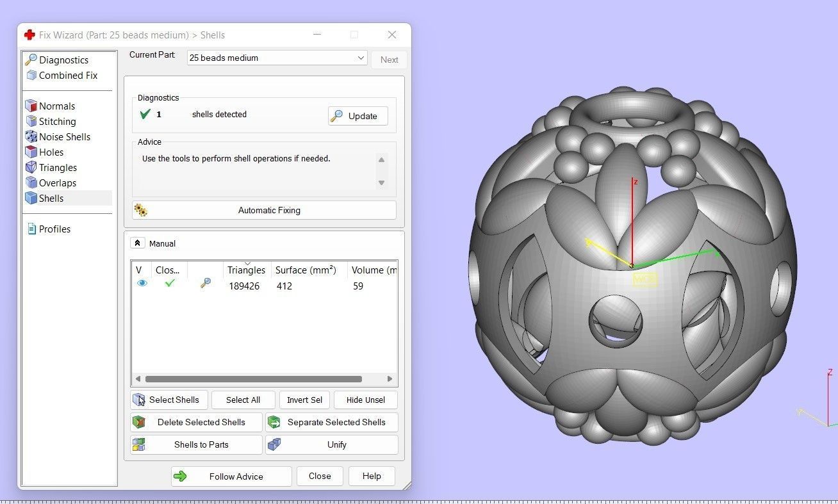Image resolution: width=838 pixels, height=504 pixels.
Task: Click Follow Advice
Action: tap(231, 476)
